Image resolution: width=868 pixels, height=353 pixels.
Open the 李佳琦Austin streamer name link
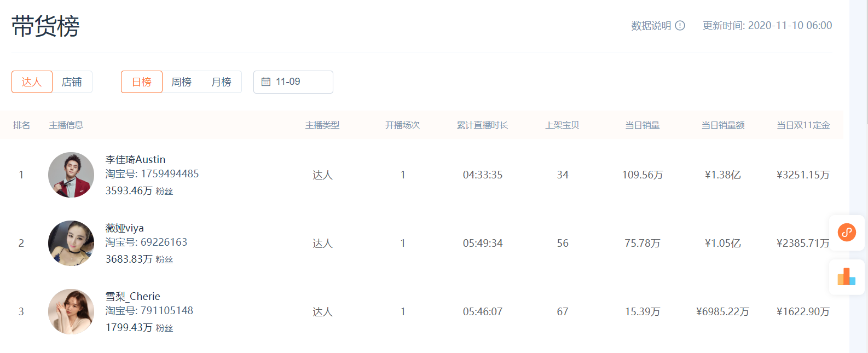(135, 160)
